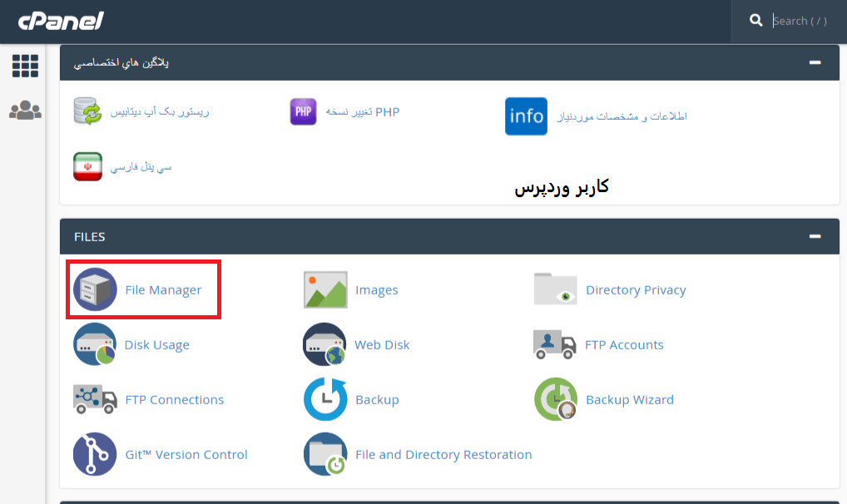Click the ریستور بک آپ دیتابیس link
This screenshot has width=847, height=504.
pyautogui.click(x=160, y=111)
